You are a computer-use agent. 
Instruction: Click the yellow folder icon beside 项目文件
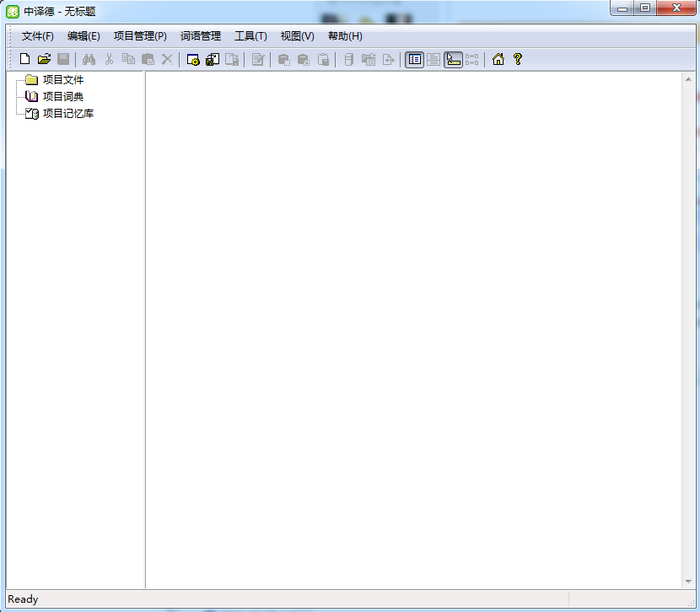(31, 80)
